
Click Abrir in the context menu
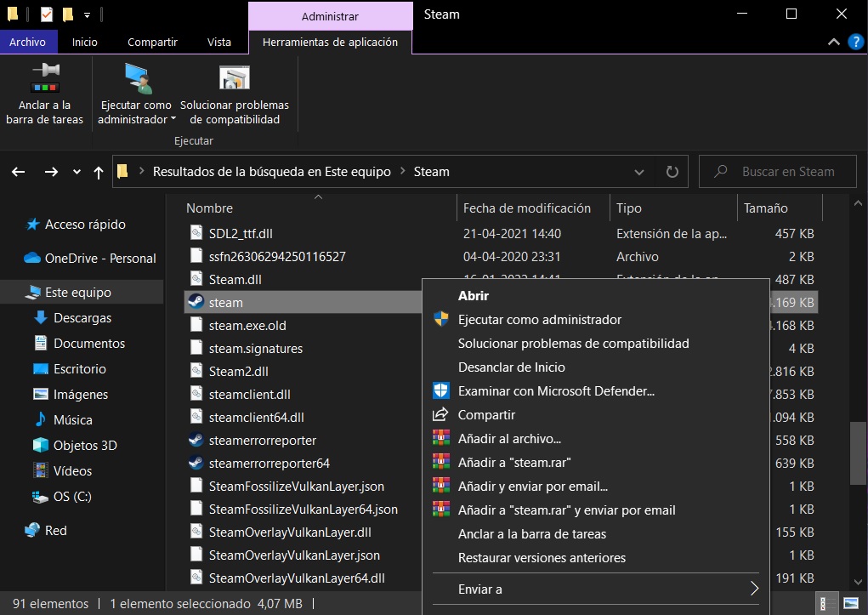tap(474, 296)
